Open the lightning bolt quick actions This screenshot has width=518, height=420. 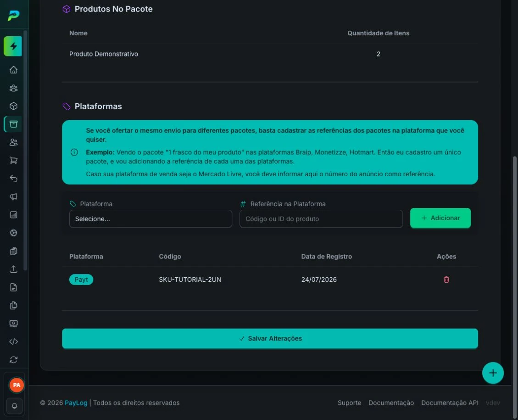(13, 46)
